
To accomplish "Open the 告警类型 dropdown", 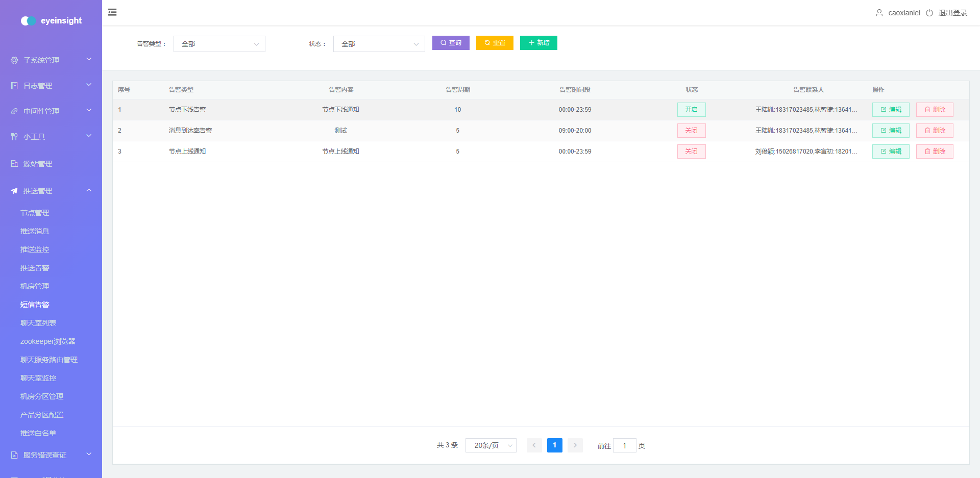I will [x=219, y=44].
